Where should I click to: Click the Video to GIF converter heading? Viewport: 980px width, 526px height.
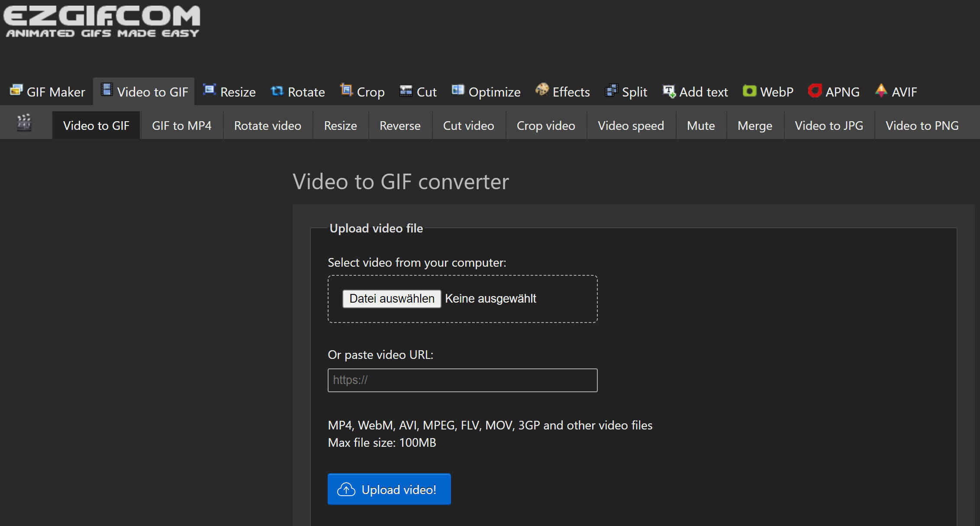point(401,181)
